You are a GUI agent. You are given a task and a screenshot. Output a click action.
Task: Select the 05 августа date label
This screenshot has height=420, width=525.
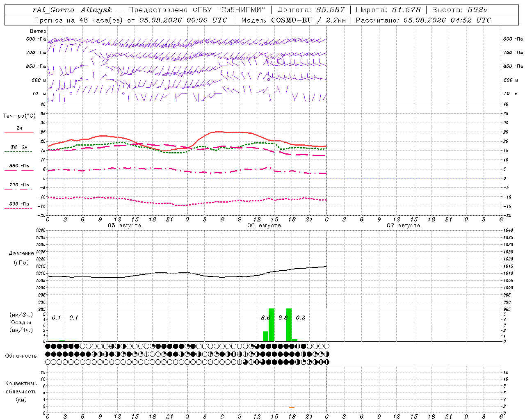click(x=125, y=225)
